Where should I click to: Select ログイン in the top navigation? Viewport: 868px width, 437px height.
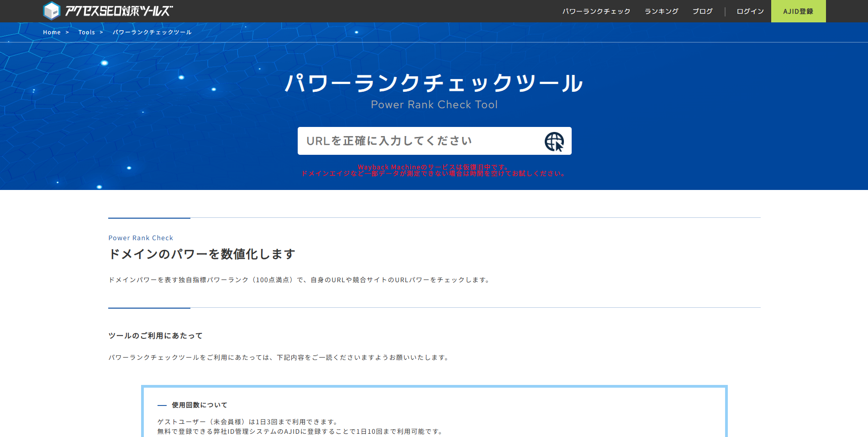pyautogui.click(x=750, y=11)
